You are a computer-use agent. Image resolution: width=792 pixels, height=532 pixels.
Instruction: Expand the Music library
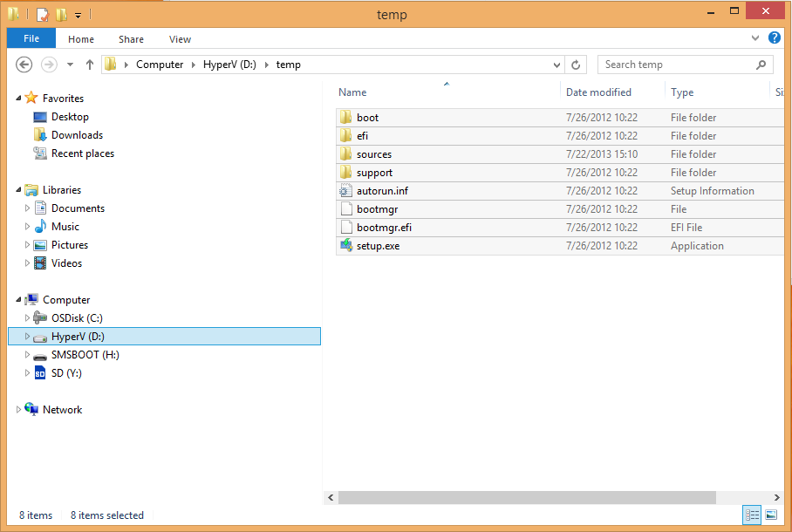point(27,227)
